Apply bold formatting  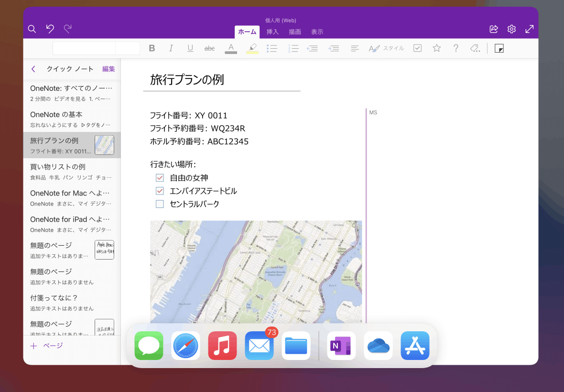(x=152, y=48)
